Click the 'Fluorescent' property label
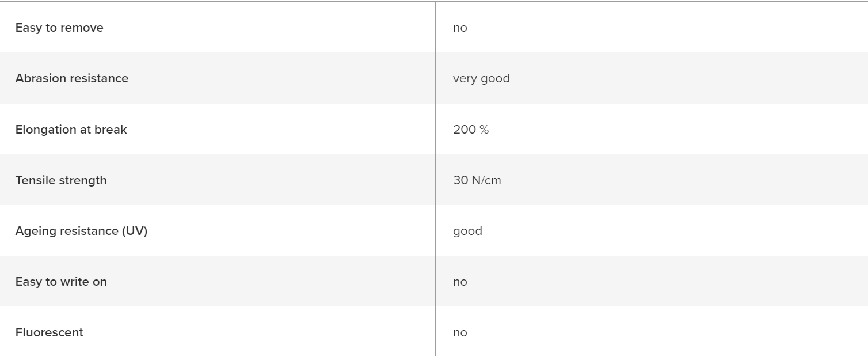This screenshot has height=356, width=868. tap(49, 332)
